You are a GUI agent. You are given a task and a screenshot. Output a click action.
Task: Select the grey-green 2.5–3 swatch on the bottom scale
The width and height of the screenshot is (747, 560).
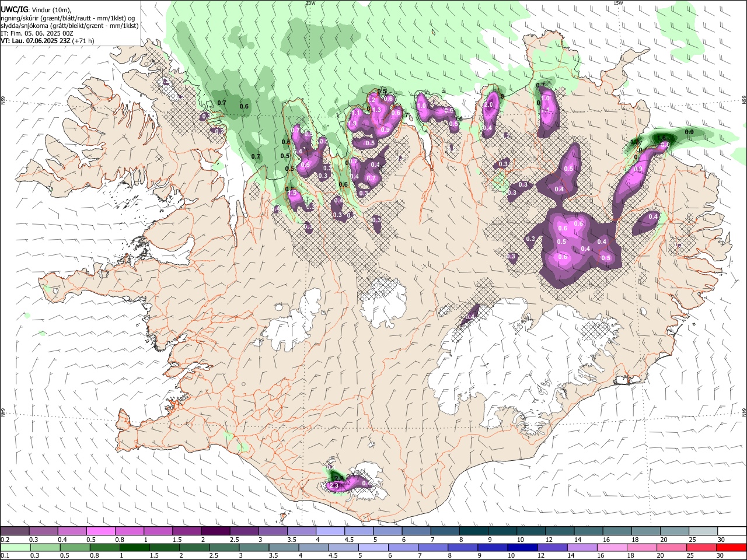coord(224,548)
